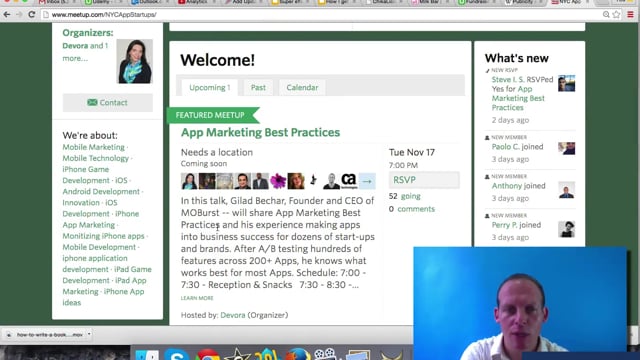Open downloaded how-to-write-a-book .mov file

(46, 335)
